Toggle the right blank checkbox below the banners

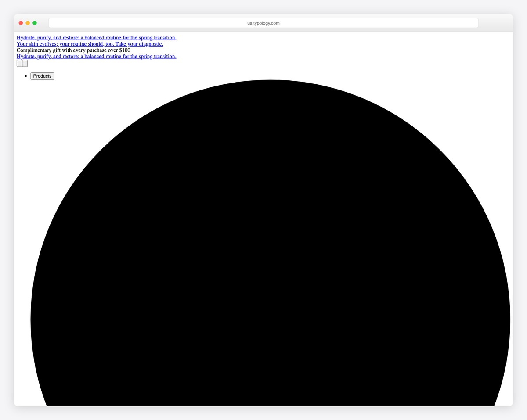click(x=25, y=63)
